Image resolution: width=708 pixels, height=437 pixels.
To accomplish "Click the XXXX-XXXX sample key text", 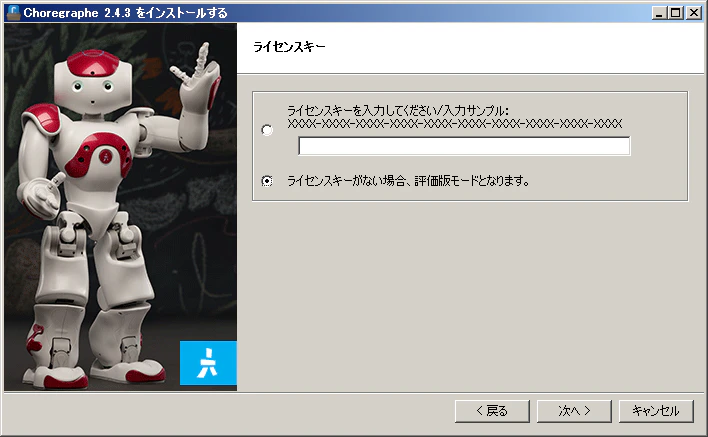I will pyautogui.click(x=455, y=123).
